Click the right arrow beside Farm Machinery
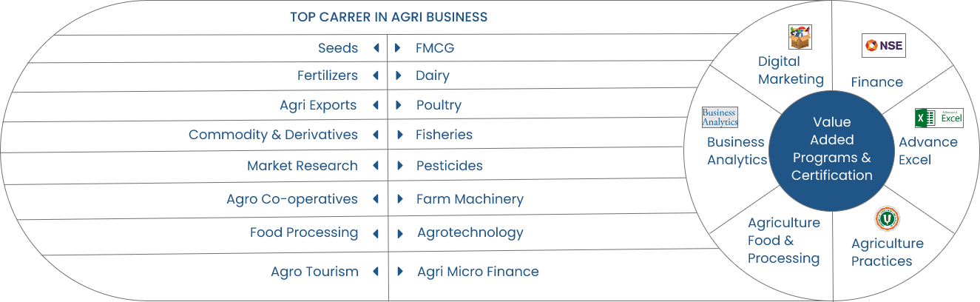This screenshot has height=302, width=980. [x=399, y=199]
